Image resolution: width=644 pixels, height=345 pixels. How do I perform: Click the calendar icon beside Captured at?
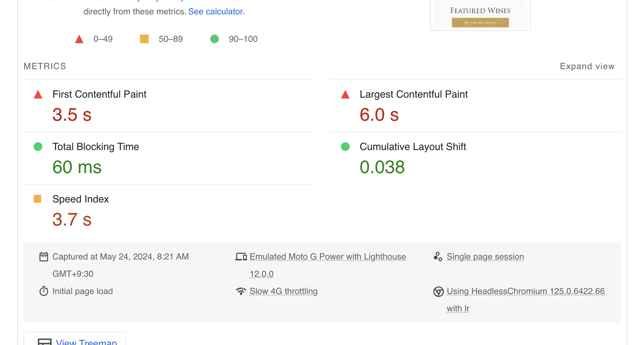(43, 257)
